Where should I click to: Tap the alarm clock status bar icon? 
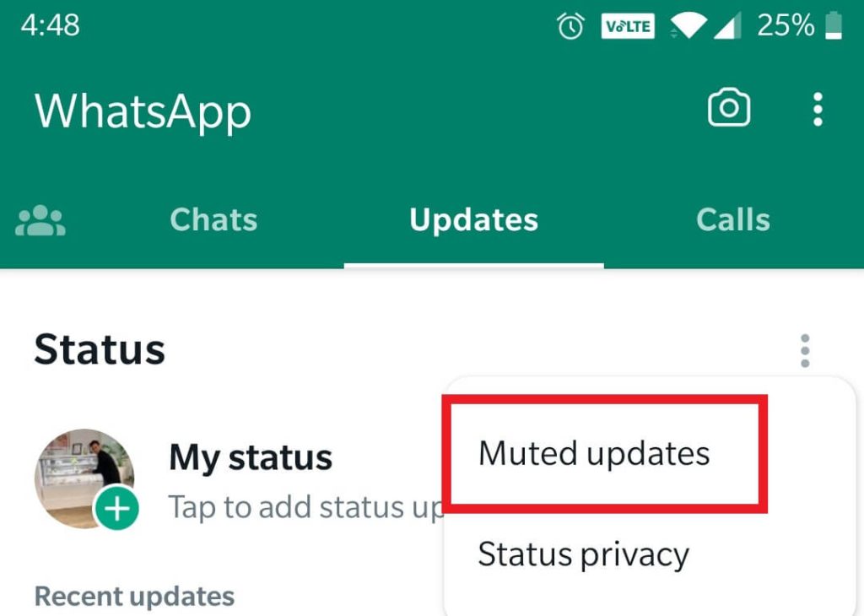(570, 26)
